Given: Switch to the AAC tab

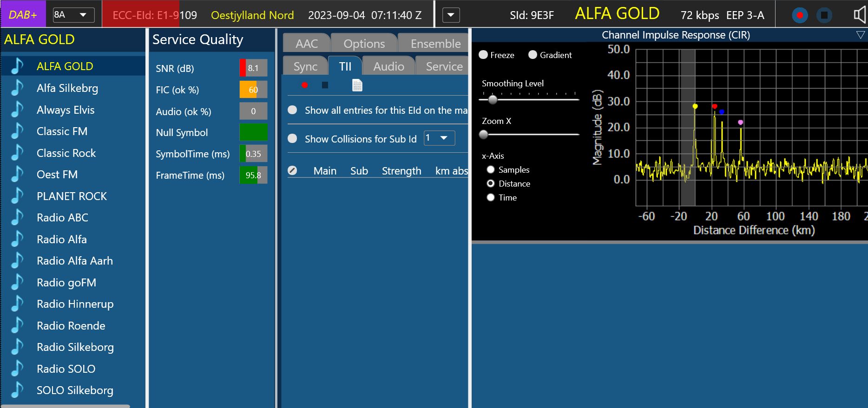Looking at the screenshot, I should point(307,44).
